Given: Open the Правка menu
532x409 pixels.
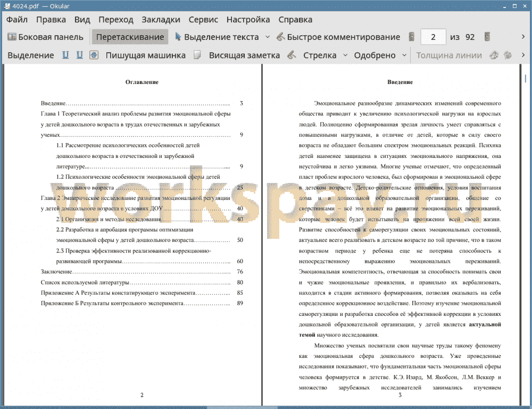Looking at the screenshot, I should click(51, 20).
